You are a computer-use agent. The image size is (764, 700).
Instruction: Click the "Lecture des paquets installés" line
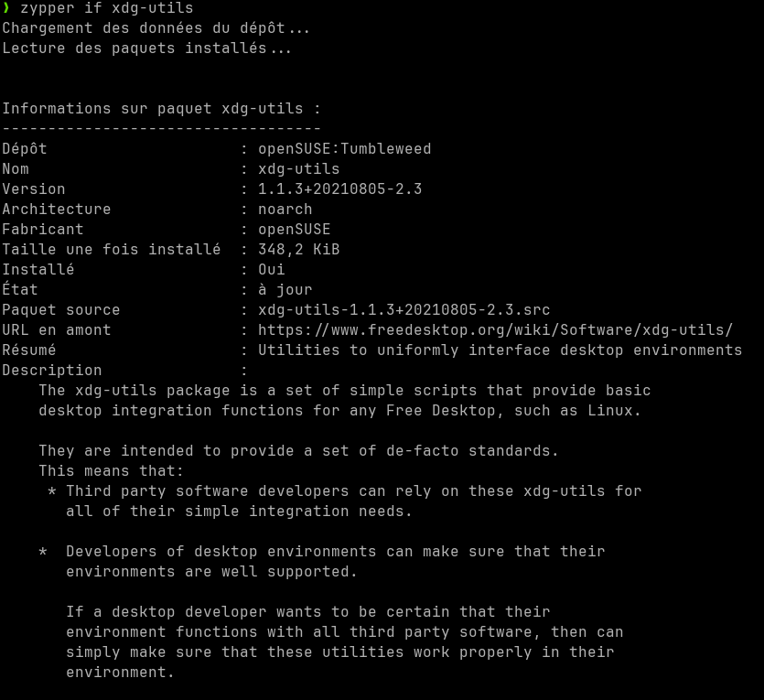pyautogui.click(x=146, y=48)
